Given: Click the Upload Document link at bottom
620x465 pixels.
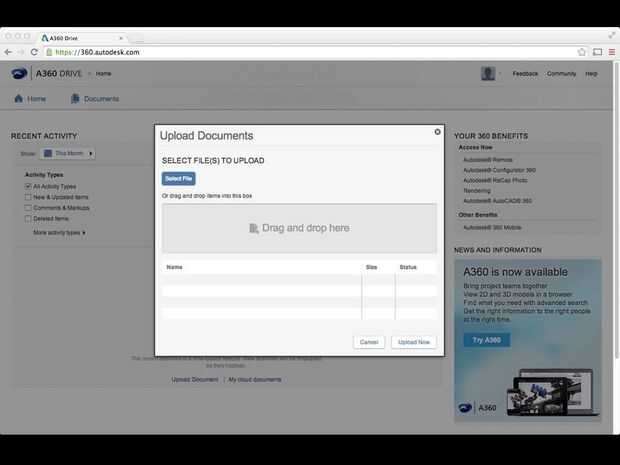Looking at the screenshot, I should point(195,380).
